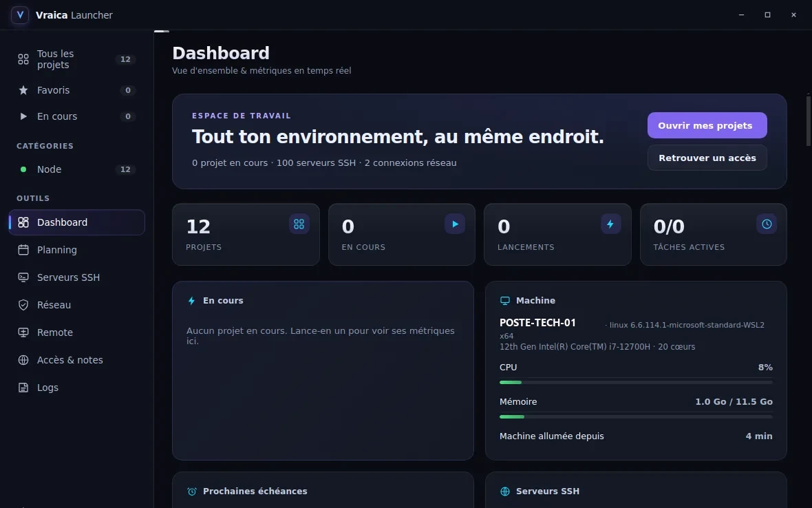812x508 pixels.
Task: Open the Favoris list
Action: [x=76, y=90]
